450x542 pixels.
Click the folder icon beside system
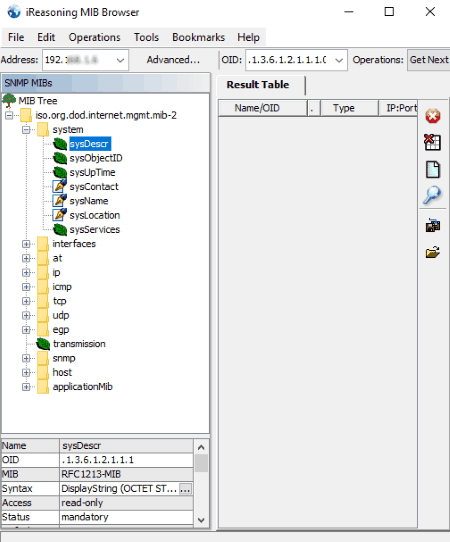click(x=43, y=130)
